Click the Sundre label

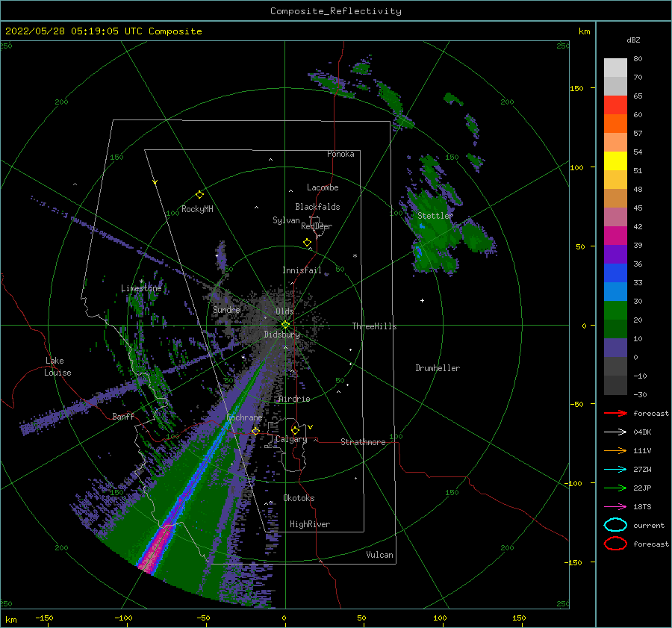226,309
